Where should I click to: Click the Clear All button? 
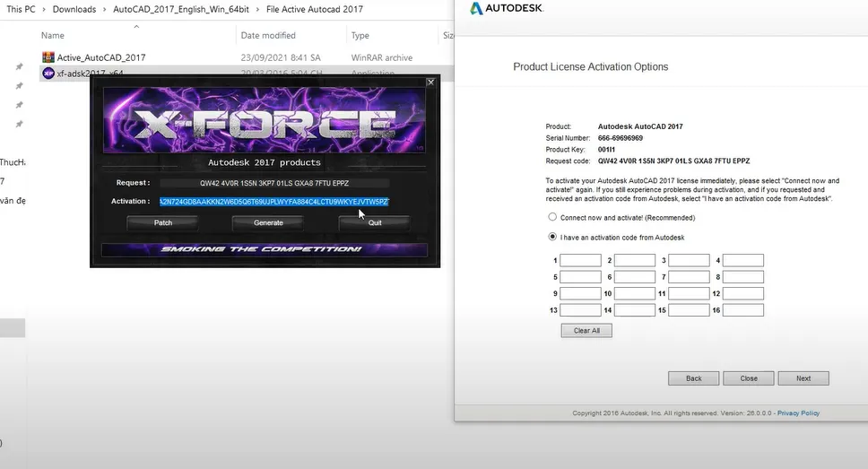coord(586,331)
